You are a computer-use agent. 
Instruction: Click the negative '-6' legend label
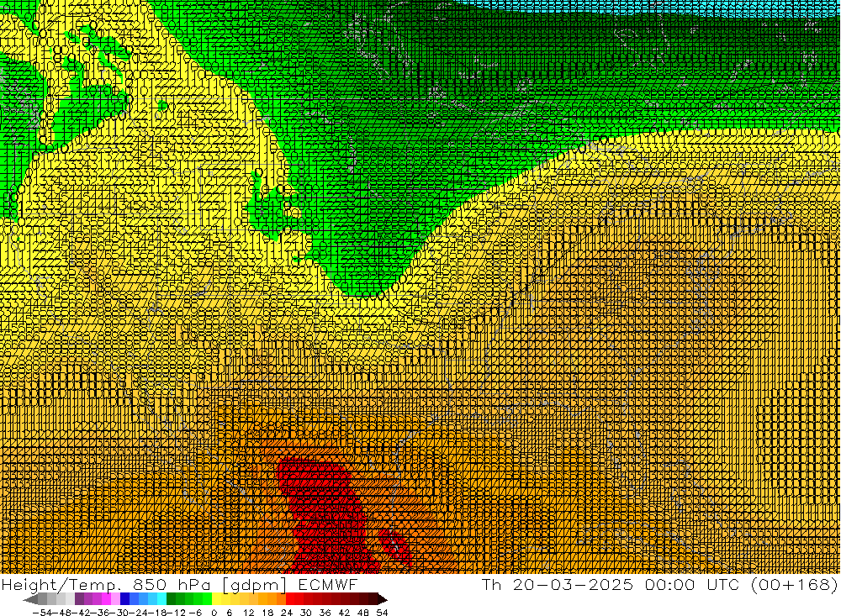tap(195, 613)
